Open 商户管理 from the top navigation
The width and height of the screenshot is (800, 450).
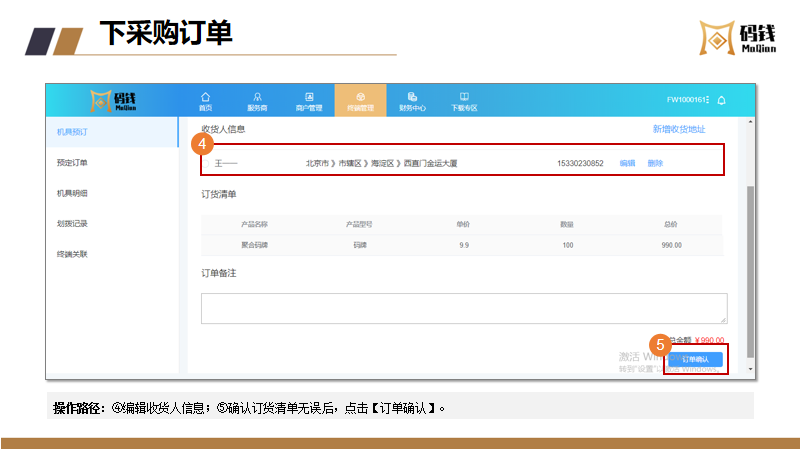[309, 100]
